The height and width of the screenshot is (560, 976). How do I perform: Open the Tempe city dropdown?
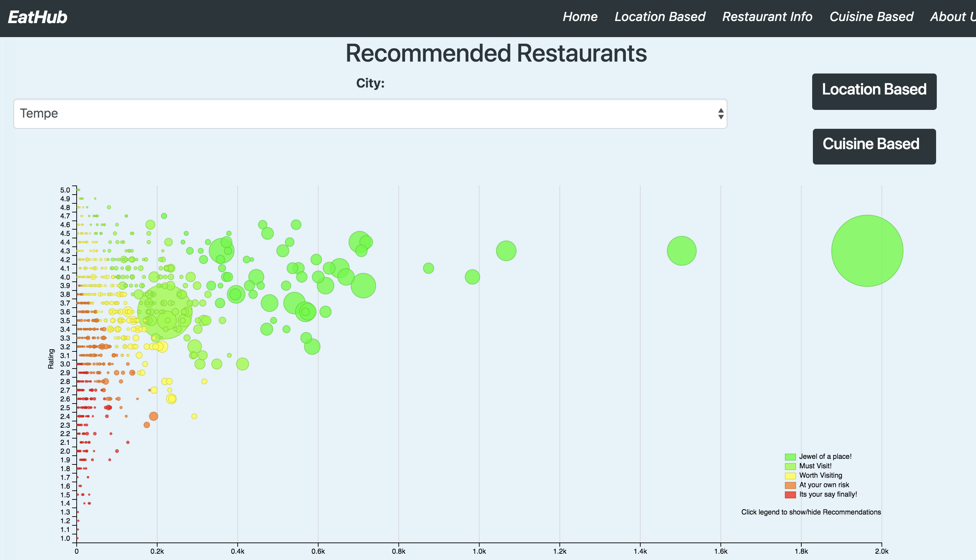click(x=370, y=114)
